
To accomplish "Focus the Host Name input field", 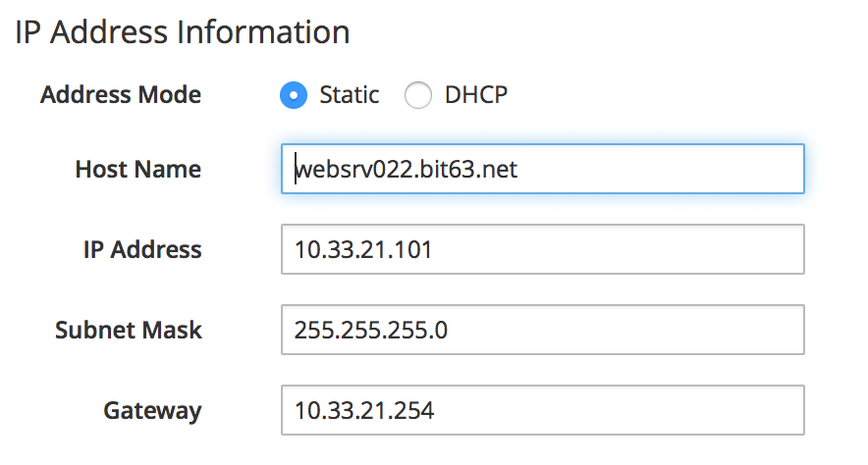I will (x=542, y=170).
